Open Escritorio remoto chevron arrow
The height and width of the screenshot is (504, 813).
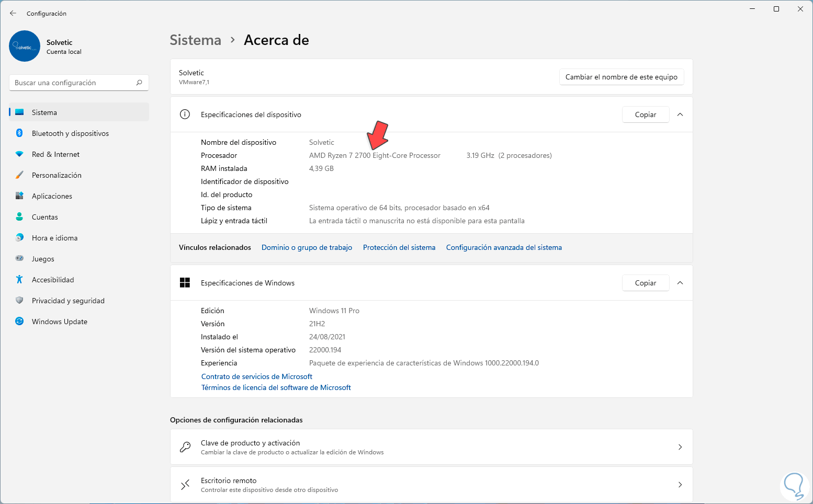click(x=680, y=485)
